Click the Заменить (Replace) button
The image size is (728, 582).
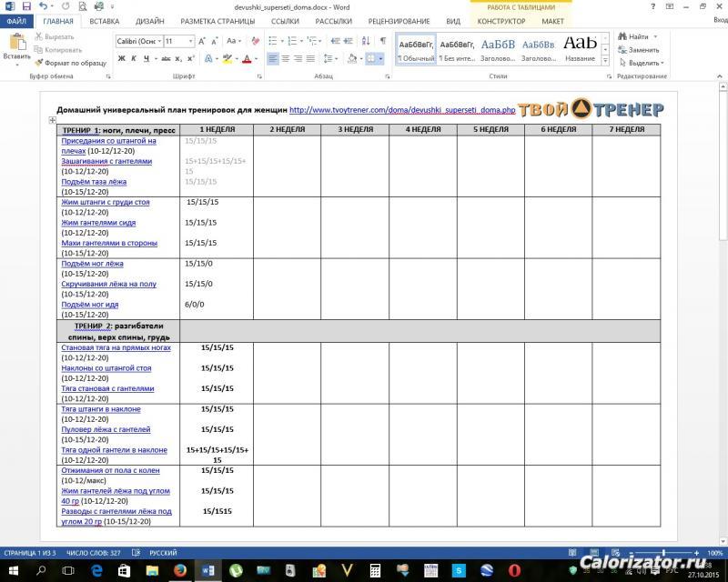[x=642, y=50]
